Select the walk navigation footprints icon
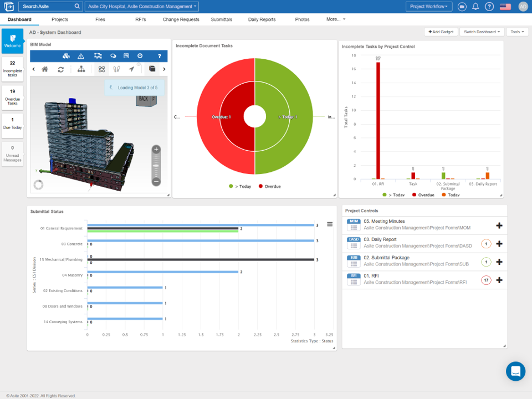This screenshot has height=399, width=532. (x=116, y=69)
